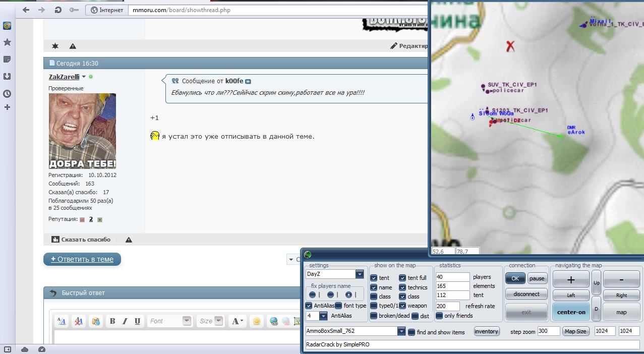Click the center-on button

571,312
